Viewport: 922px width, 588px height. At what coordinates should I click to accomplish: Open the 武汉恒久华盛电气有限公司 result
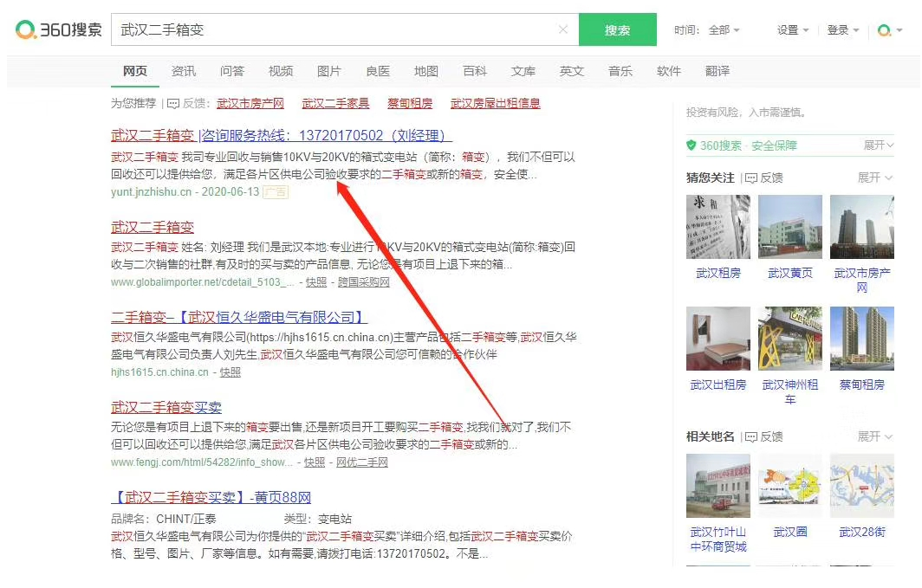tap(239, 317)
